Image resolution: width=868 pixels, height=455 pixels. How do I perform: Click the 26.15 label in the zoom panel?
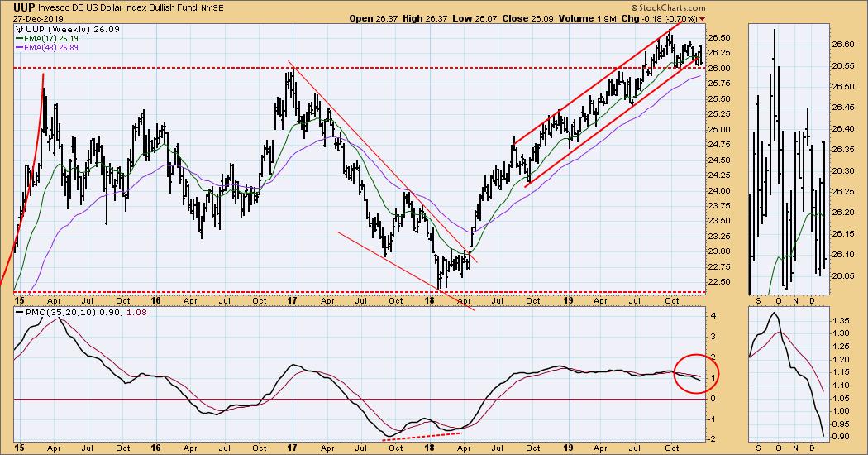tap(842, 234)
